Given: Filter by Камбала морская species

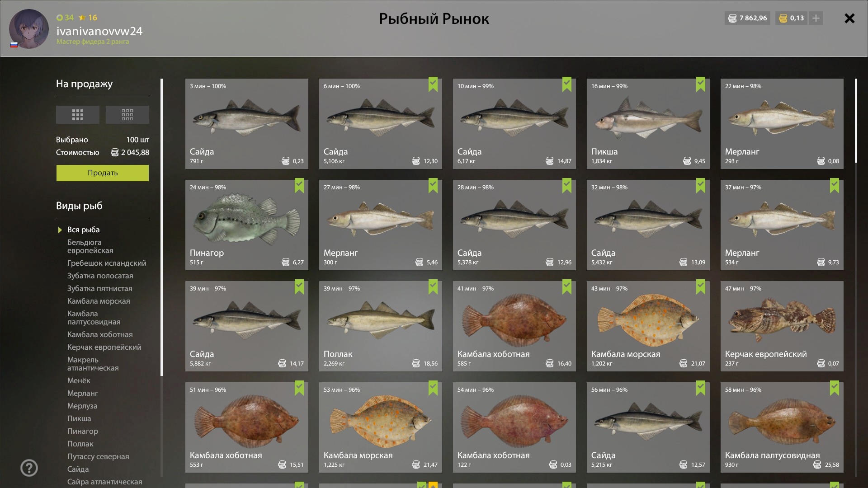Looking at the screenshot, I should (99, 301).
